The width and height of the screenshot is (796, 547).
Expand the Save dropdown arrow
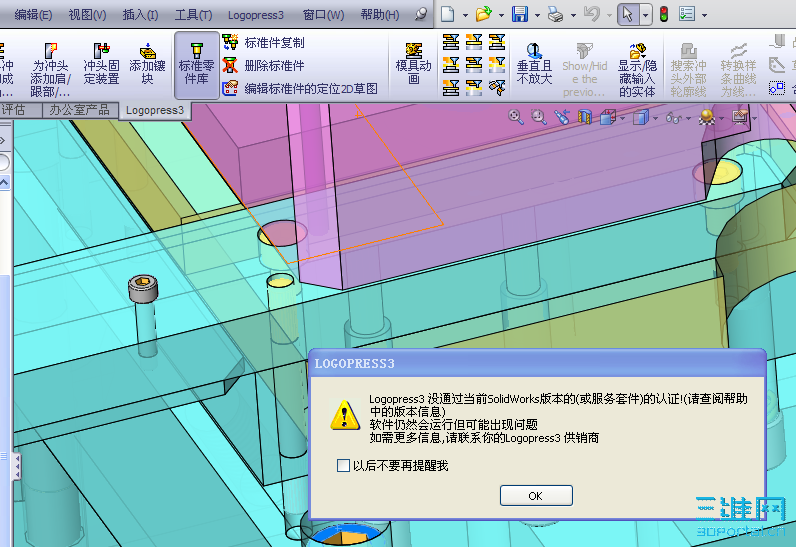click(537, 15)
